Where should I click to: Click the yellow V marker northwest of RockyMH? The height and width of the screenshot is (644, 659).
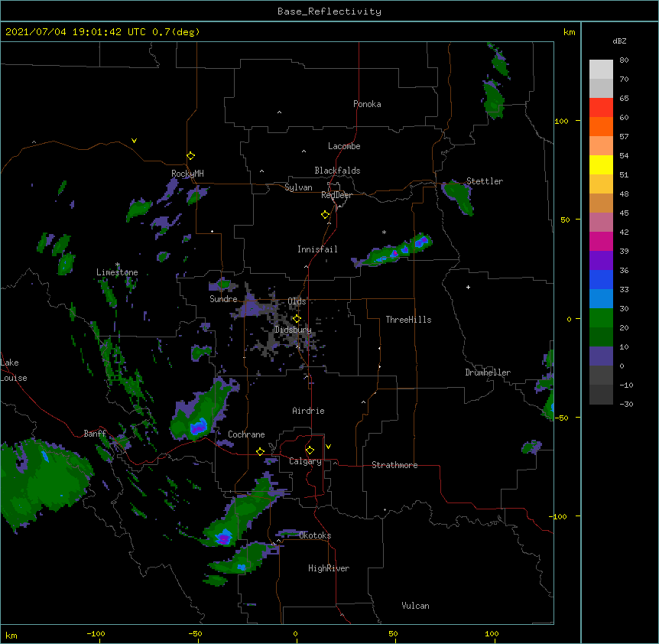[x=134, y=141]
